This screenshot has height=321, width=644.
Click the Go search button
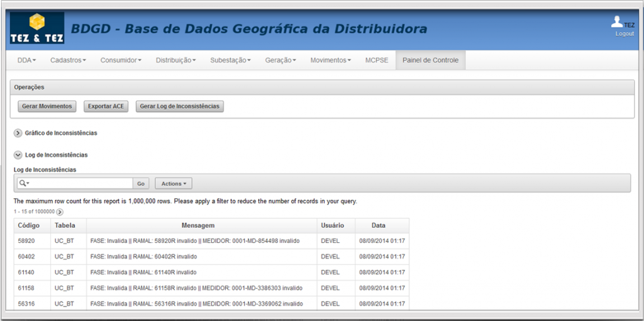140,183
